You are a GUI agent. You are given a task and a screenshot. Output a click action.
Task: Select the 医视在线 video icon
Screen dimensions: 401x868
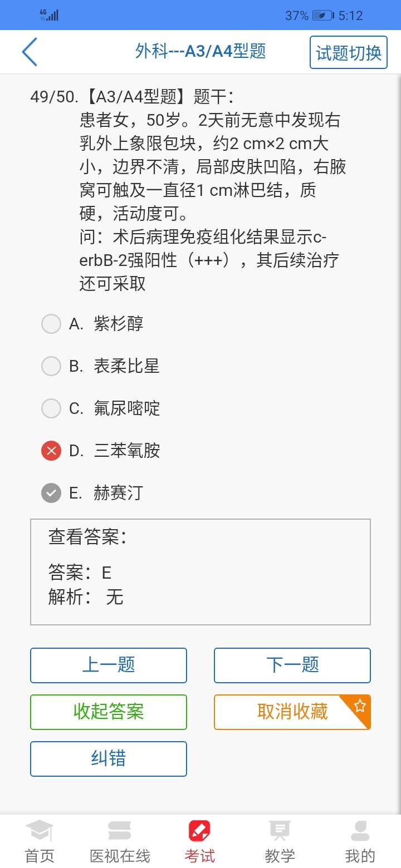pos(119,829)
